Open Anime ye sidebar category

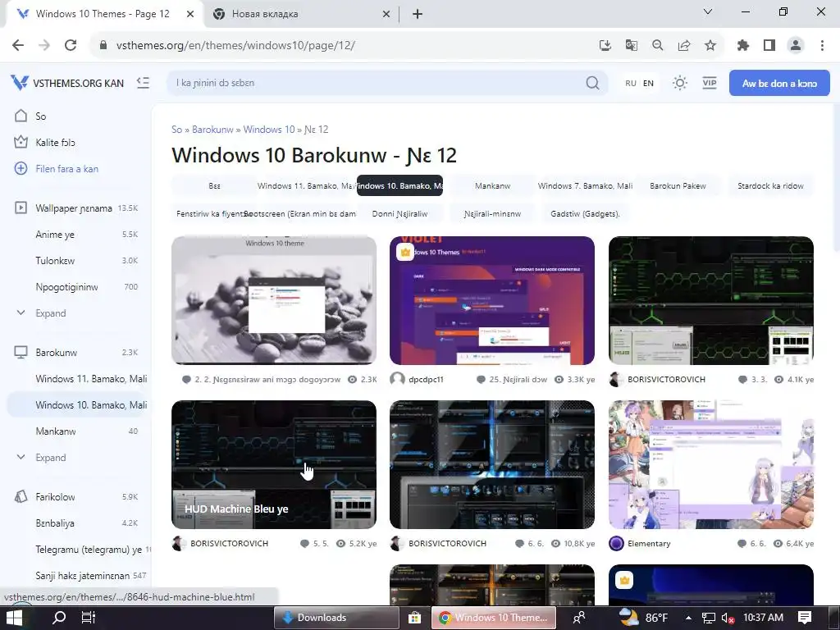pos(55,234)
